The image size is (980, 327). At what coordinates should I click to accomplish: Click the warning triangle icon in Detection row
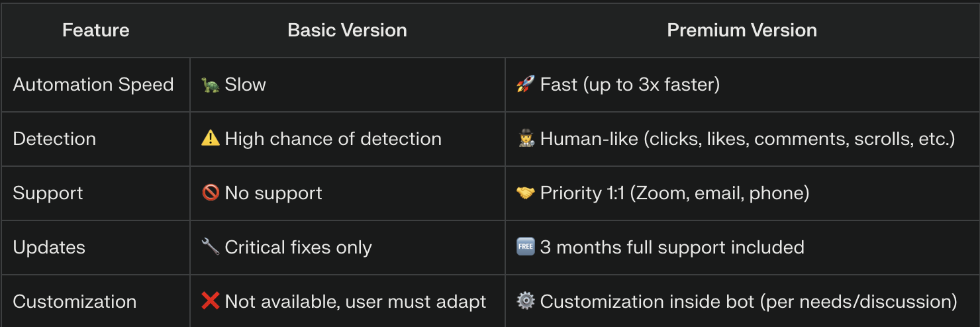coord(211,138)
